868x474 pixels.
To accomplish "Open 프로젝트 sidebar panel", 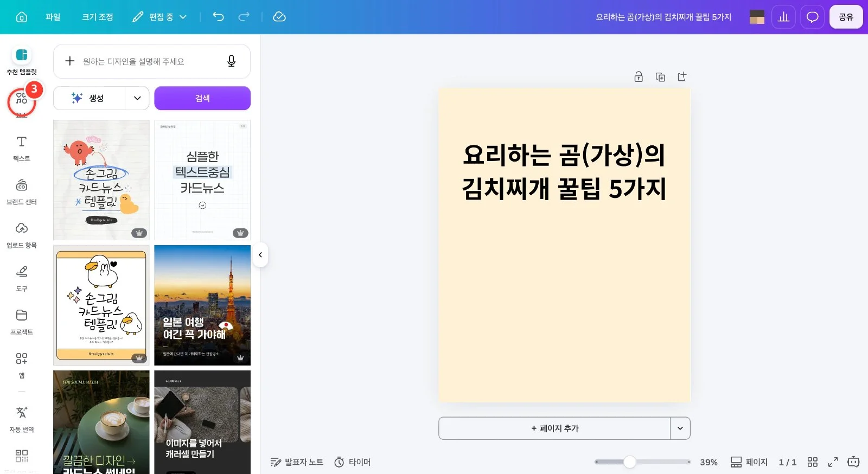I will pos(22,322).
